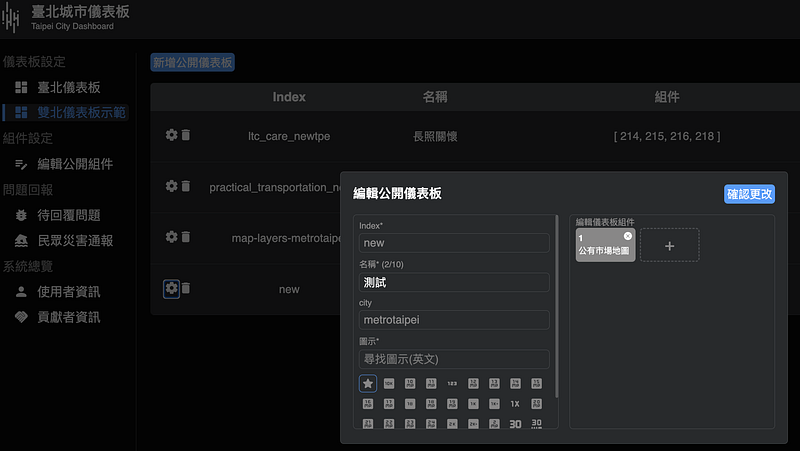Viewport: 800px width, 451px height.
Task: Click the [ 214, 215, 216, 218 ] components cell
Action: (667, 136)
